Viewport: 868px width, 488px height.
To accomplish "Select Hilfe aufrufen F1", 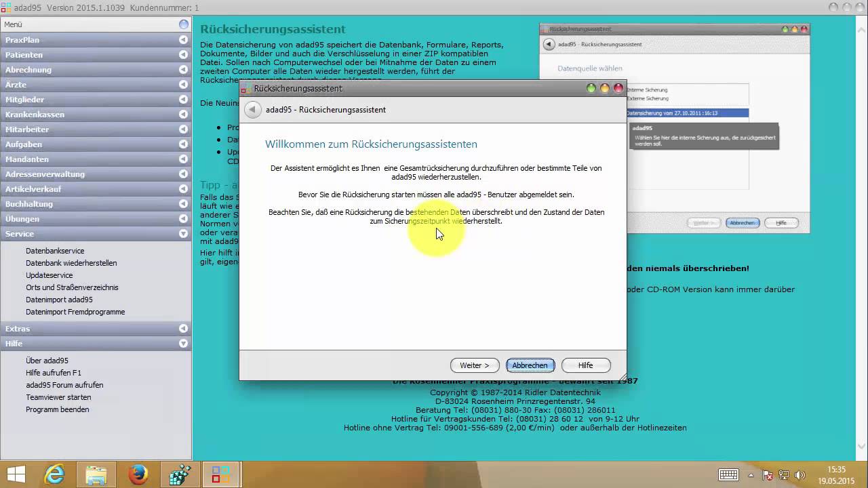I will tap(54, 373).
